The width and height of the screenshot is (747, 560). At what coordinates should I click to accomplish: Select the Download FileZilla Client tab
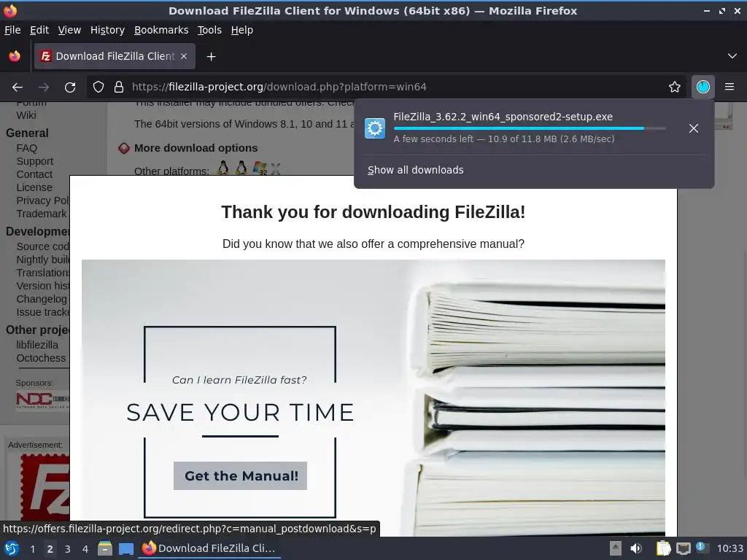pos(115,56)
